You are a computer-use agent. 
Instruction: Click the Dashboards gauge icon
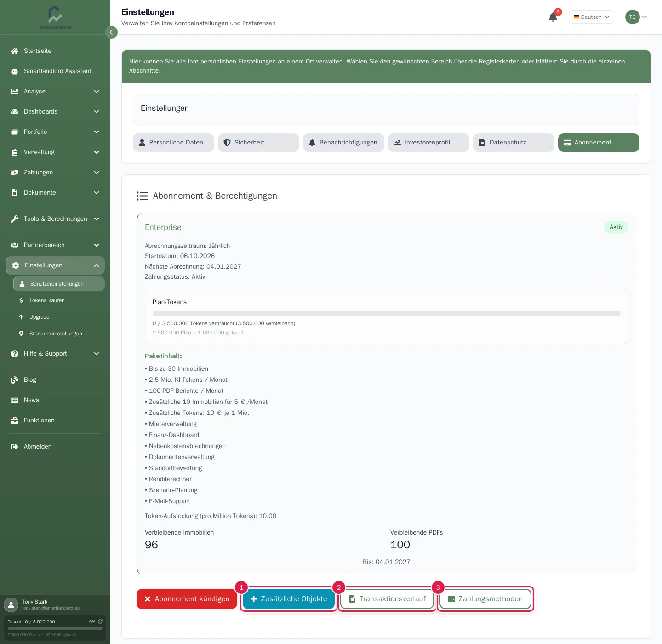tap(15, 112)
